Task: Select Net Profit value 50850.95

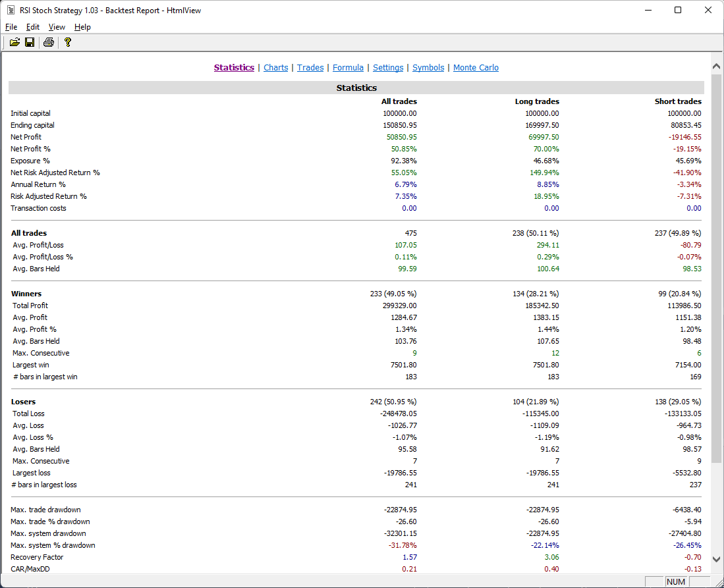Action: (x=401, y=137)
